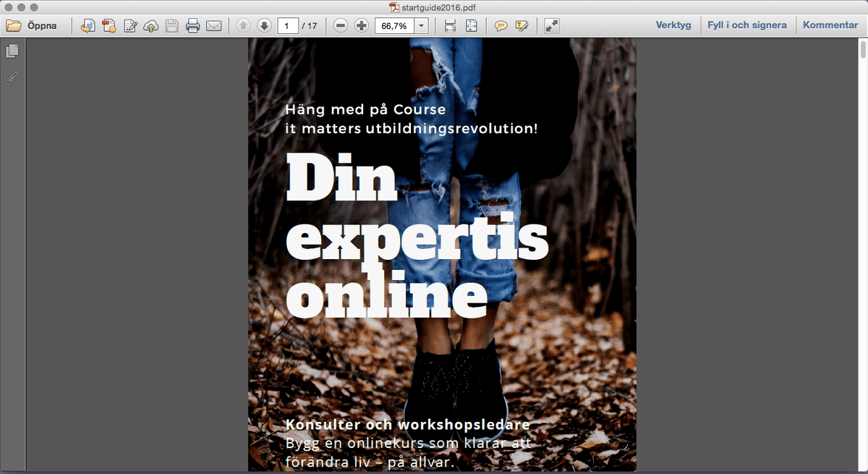Zoom out with the minus button
Image resolution: width=868 pixels, height=474 pixels.
click(341, 26)
